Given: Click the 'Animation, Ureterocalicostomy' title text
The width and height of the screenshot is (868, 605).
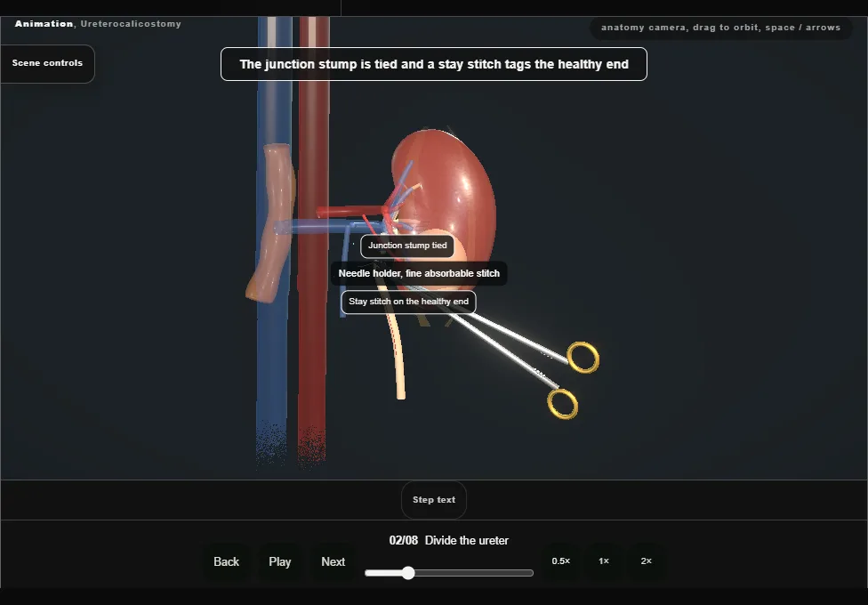Looking at the screenshot, I should click(98, 24).
